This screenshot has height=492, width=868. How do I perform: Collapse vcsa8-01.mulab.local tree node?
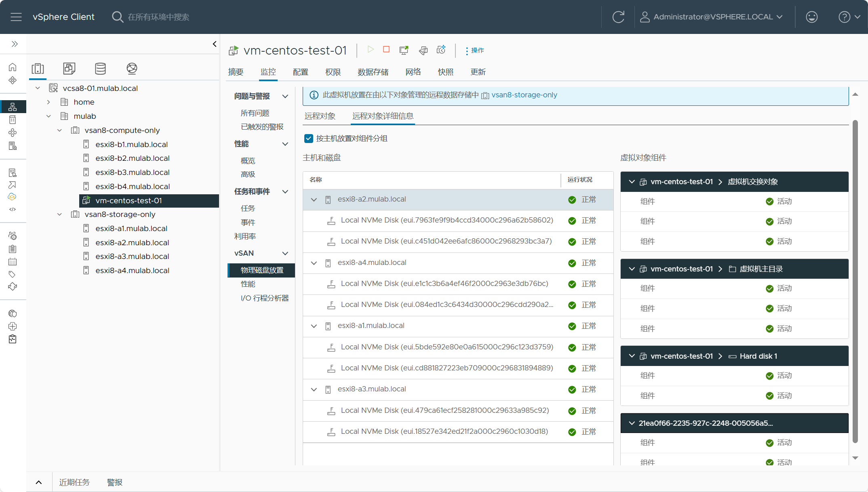click(x=38, y=88)
